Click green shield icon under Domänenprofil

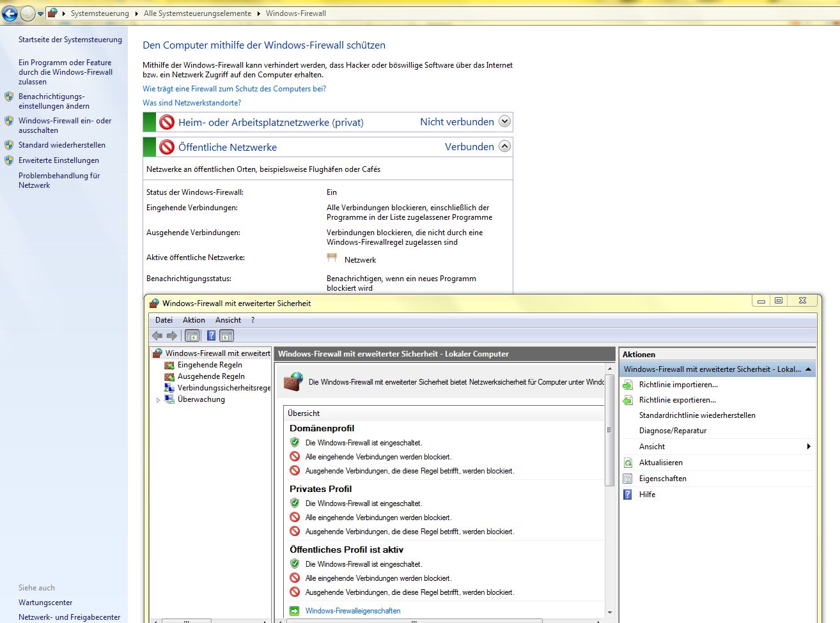pos(295,442)
